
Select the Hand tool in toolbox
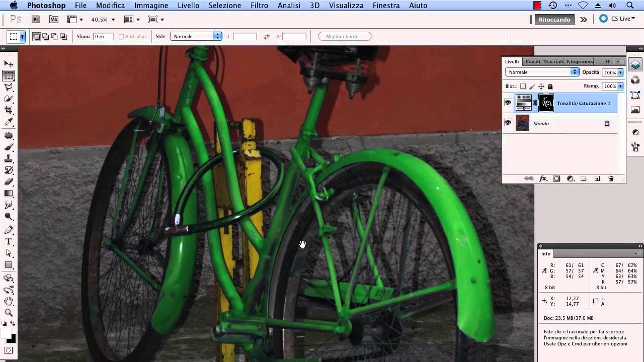9,301
